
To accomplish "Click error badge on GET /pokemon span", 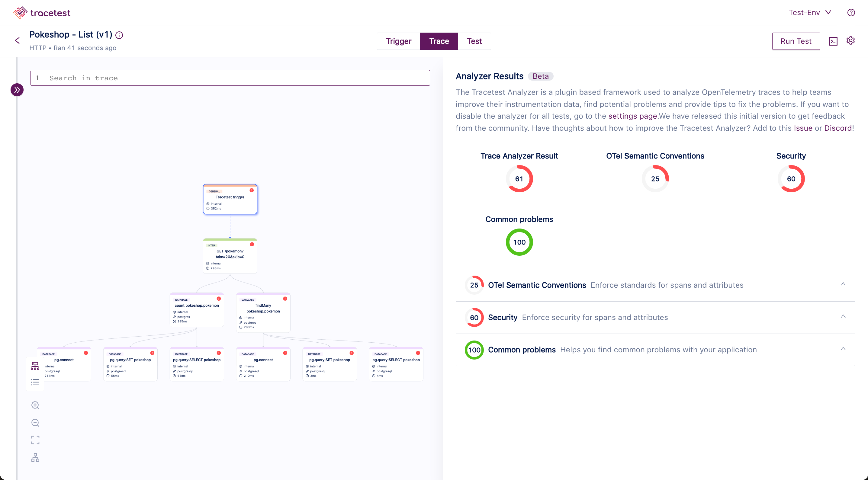I will [252, 244].
